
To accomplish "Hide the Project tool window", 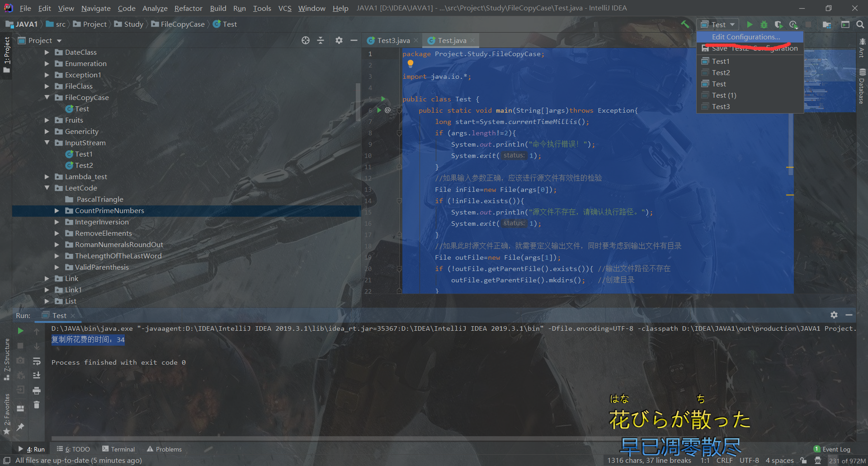I will click(x=354, y=40).
